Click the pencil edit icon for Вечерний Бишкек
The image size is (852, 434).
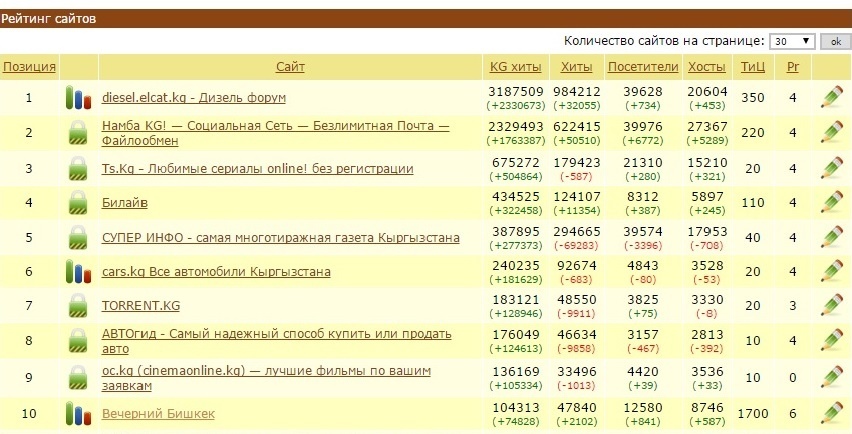(x=832, y=414)
